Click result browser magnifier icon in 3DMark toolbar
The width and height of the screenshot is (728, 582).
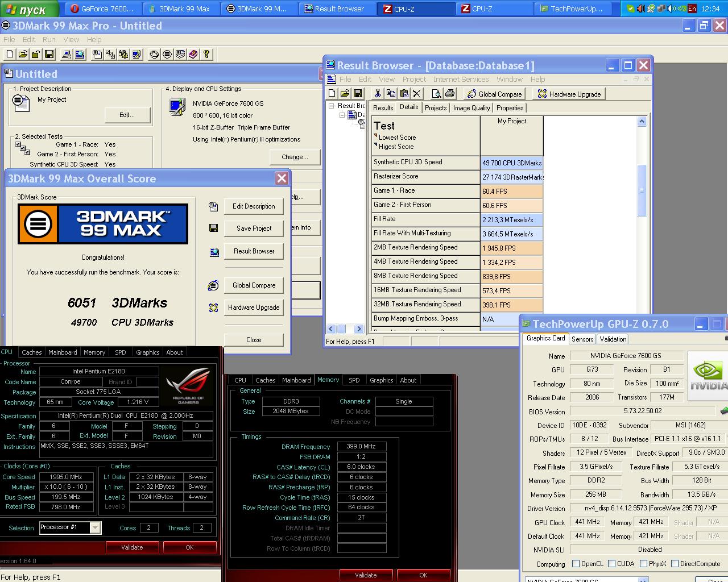coord(80,55)
